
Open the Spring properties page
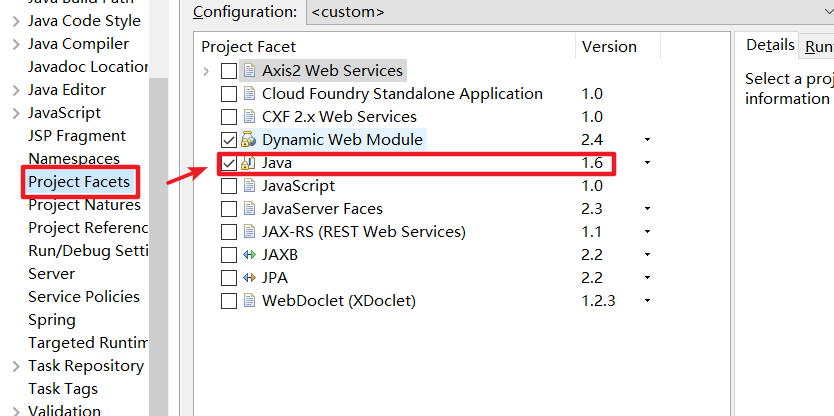(52, 320)
